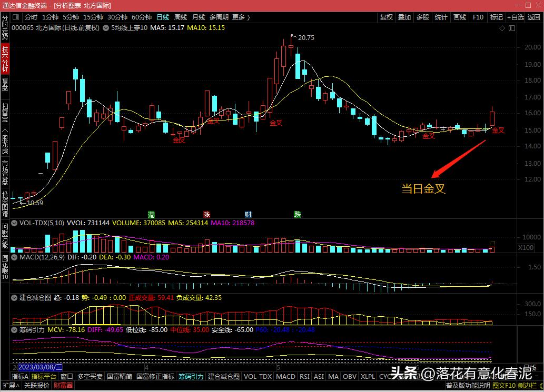The image size is (544, 392).
Task: Open the VOL-TDX indicator dropdown arrow
Action: click(x=15, y=223)
